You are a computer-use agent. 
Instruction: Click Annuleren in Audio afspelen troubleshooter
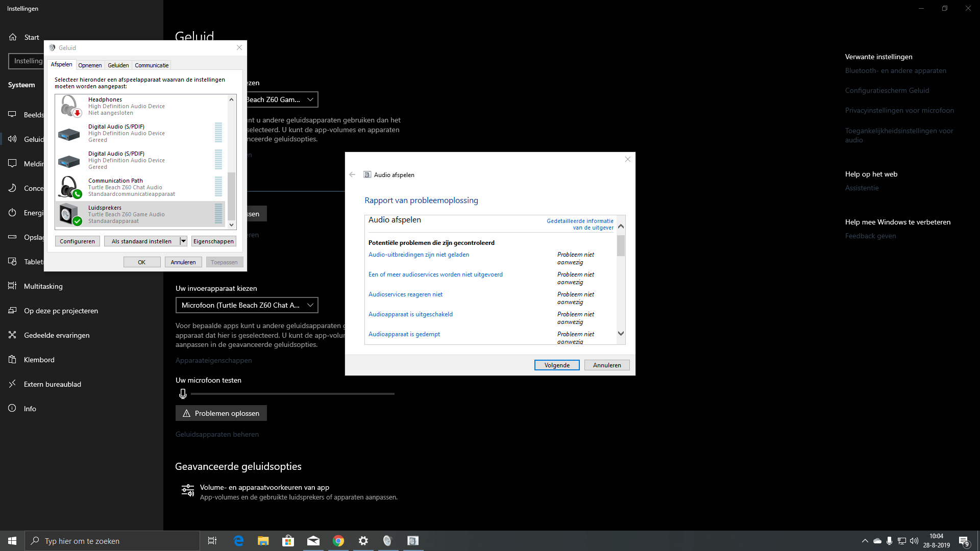607,365
